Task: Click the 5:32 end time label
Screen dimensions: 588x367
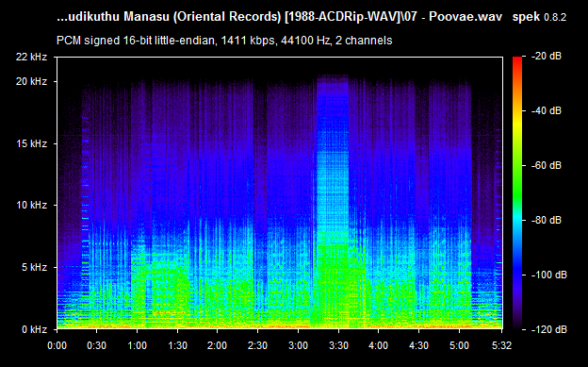Action: point(501,345)
